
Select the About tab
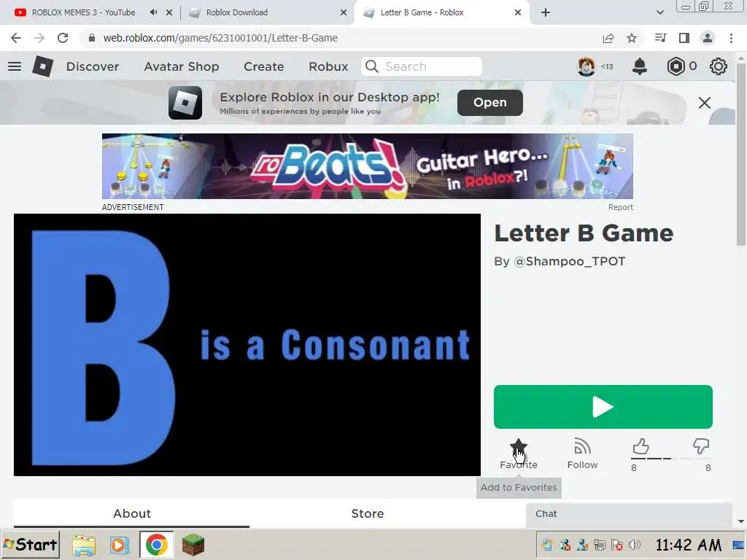(x=131, y=513)
